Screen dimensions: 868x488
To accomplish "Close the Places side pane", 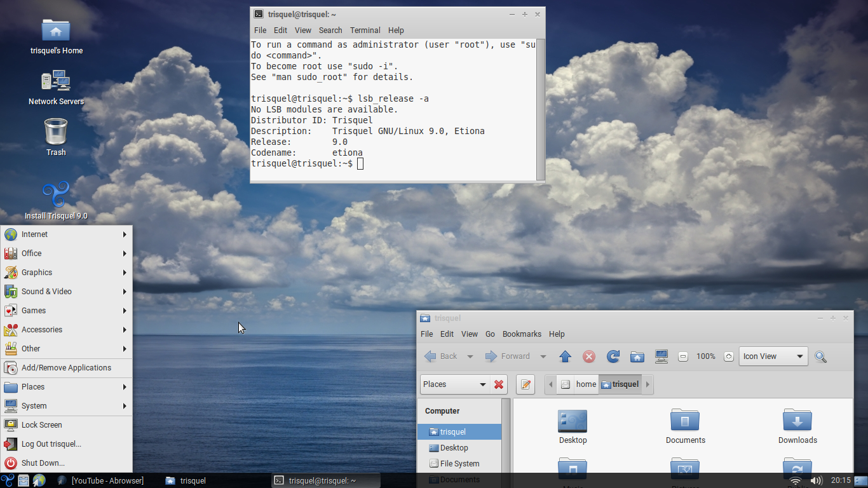I will [499, 384].
